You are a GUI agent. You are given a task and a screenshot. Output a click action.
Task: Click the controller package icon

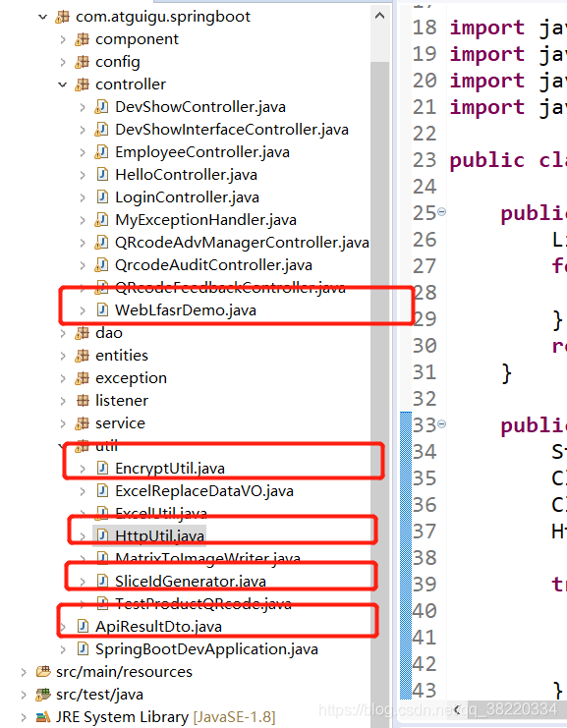point(83,84)
